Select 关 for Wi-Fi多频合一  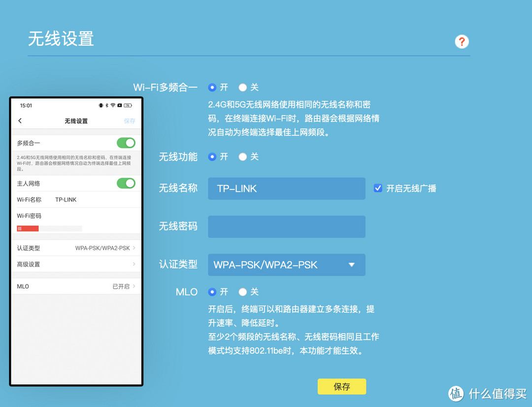click(242, 88)
